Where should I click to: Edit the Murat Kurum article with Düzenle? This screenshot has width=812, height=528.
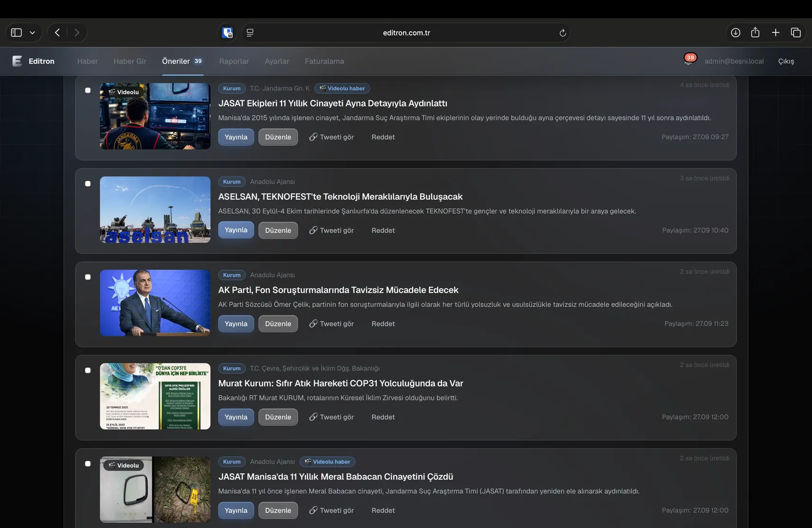[x=278, y=417]
